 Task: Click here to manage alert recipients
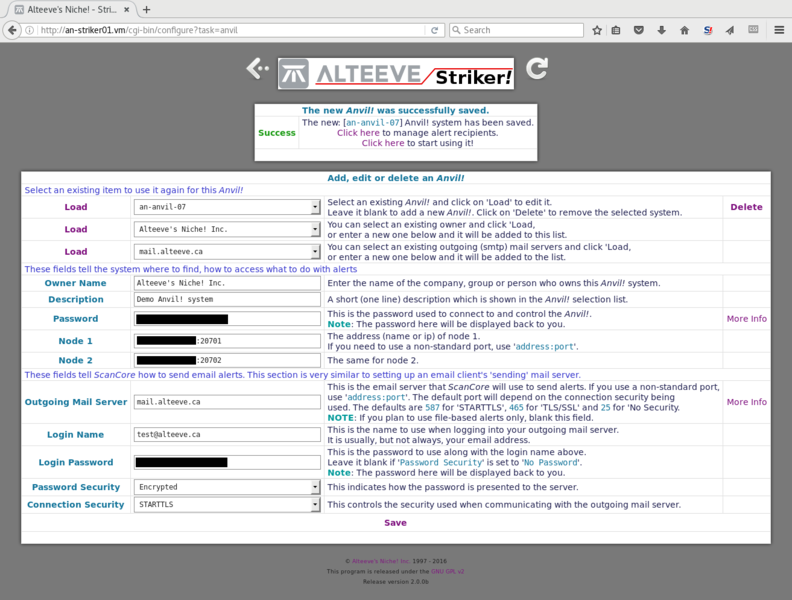coord(358,133)
